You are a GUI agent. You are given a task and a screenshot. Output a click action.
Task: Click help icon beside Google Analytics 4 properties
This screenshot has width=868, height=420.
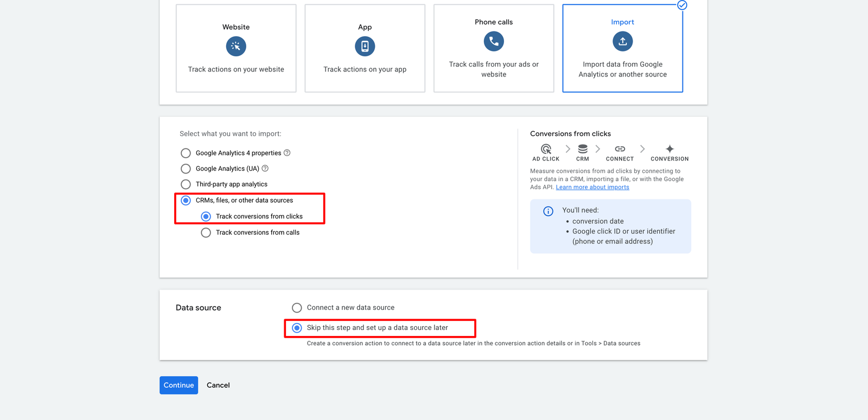[287, 153]
